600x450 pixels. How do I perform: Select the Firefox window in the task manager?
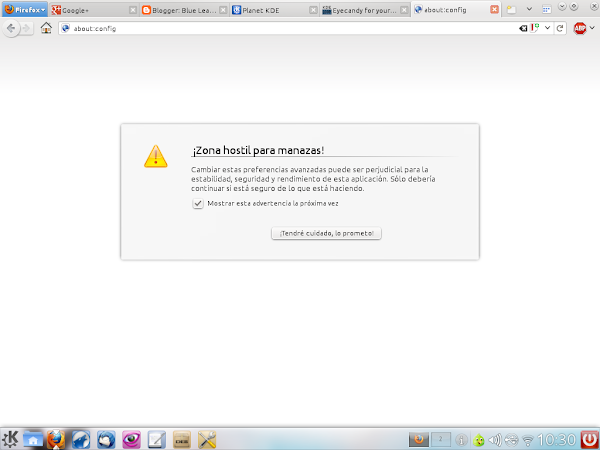pos(419,439)
